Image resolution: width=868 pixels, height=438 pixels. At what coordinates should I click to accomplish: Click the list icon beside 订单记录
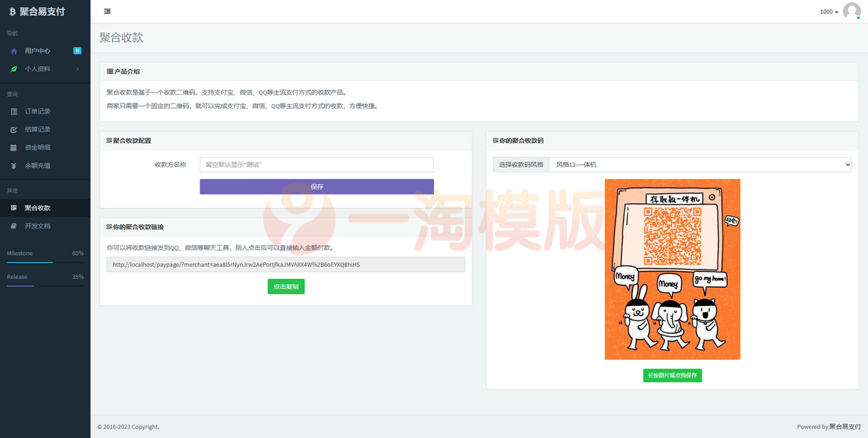[14, 112]
